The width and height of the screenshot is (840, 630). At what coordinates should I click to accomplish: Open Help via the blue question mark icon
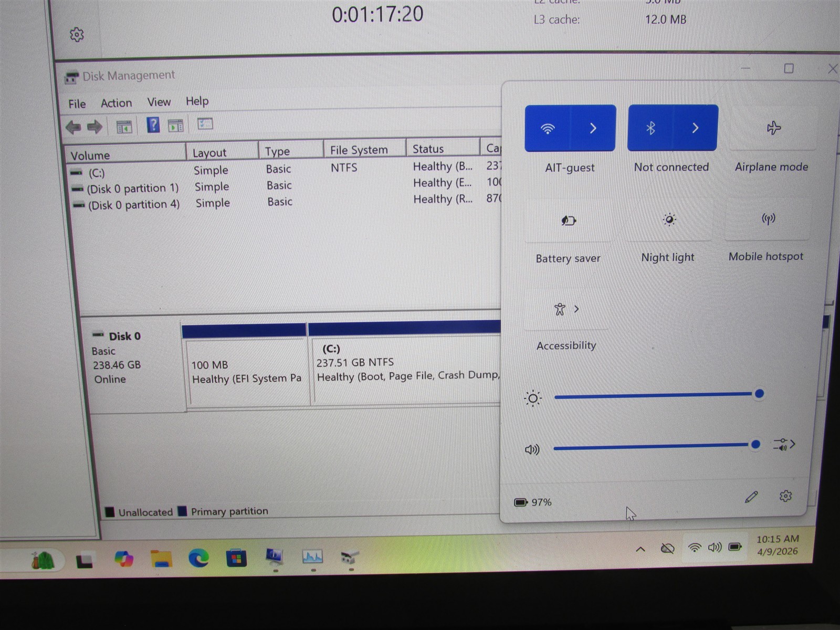coord(153,125)
